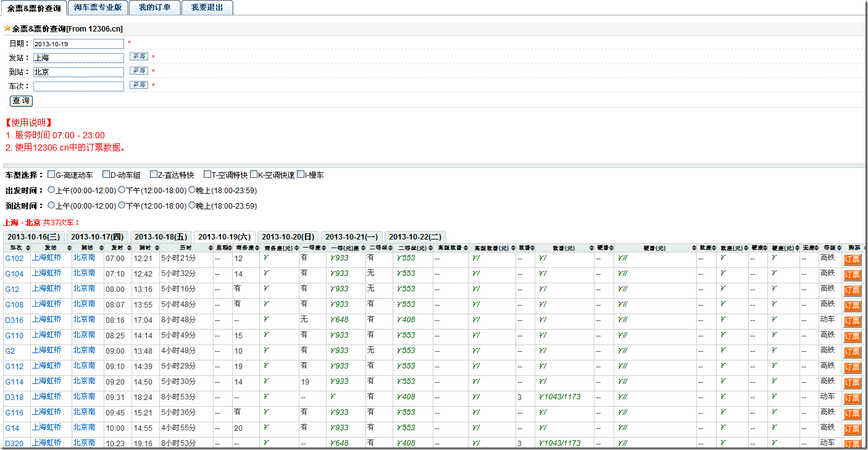Sort trains by 历时 duration header
Viewport: 868px width, 450px height.
click(186, 248)
